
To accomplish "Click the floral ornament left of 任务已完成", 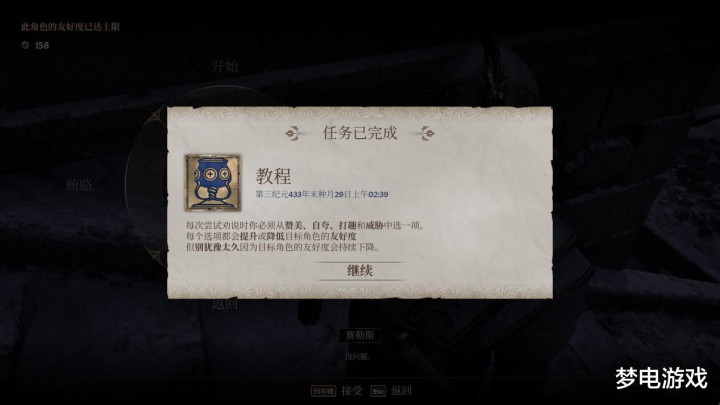I will click(294, 134).
